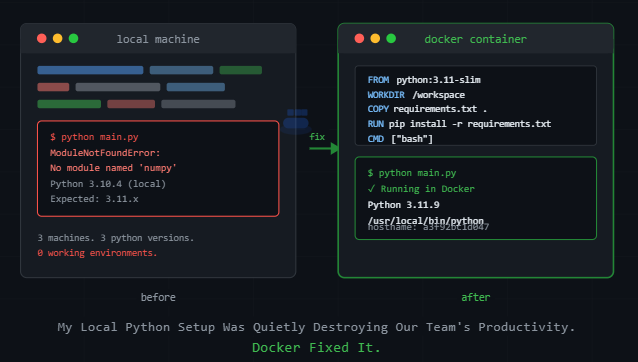Viewport: 638px width, 362px height.
Task: Click the "Python 3.11.9" version line
Action: tap(403, 205)
